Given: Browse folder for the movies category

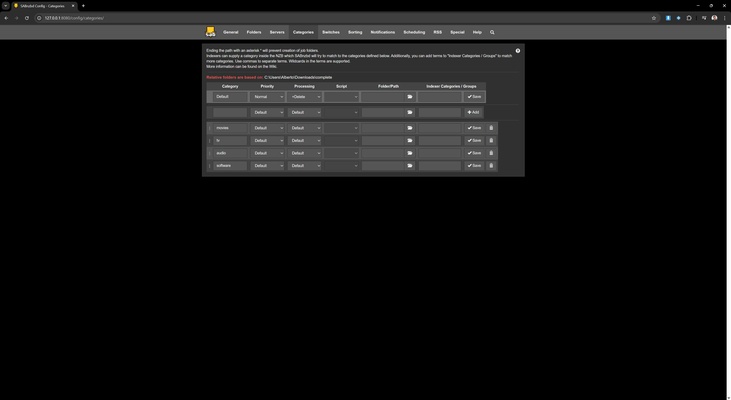Looking at the screenshot, I should 410,128.
